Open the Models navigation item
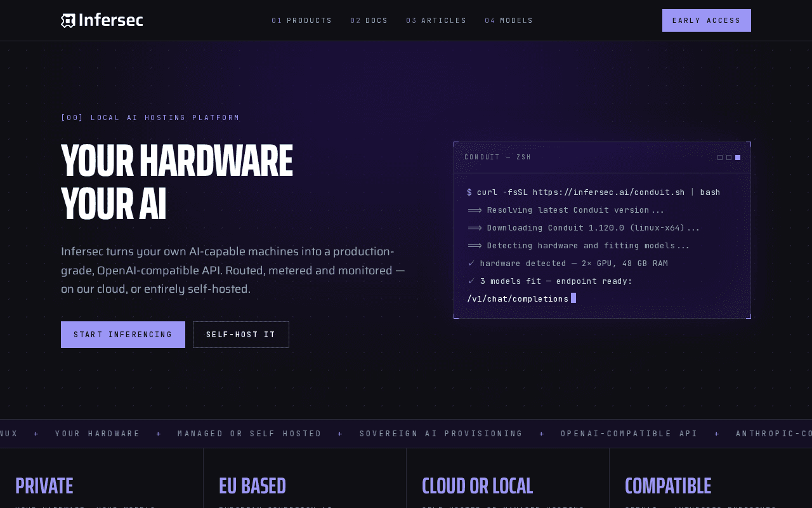The image size is (812, 508). 509,20
